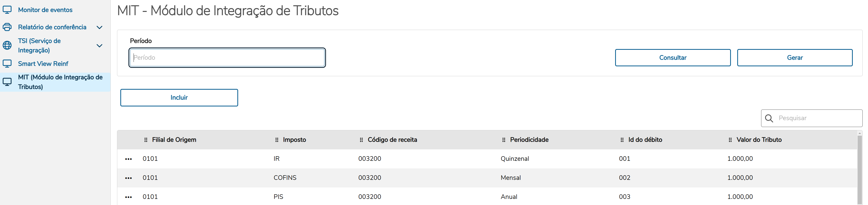
Task: Click the magnifying glass search icon
Action: (769, 118)
